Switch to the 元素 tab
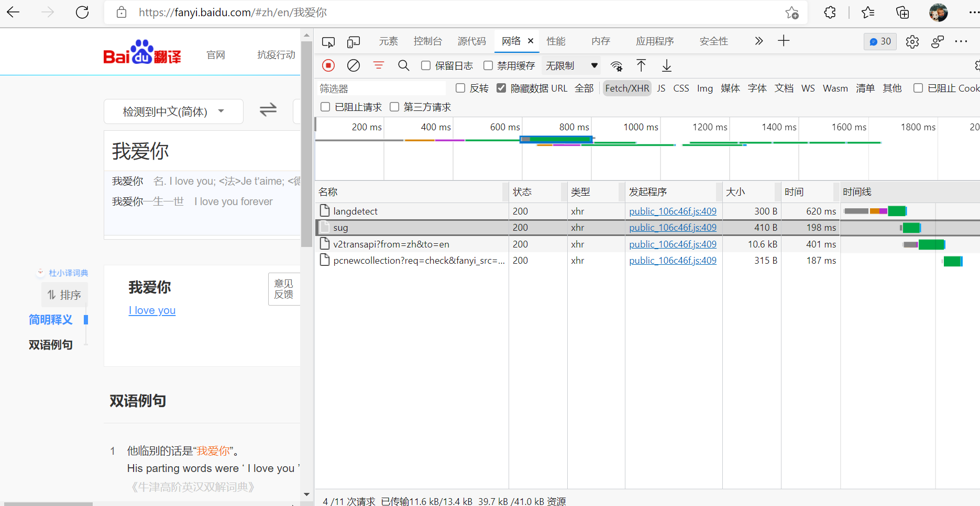Image resolution: width=980 pixels, height=506 pixels. click(389, 41)
